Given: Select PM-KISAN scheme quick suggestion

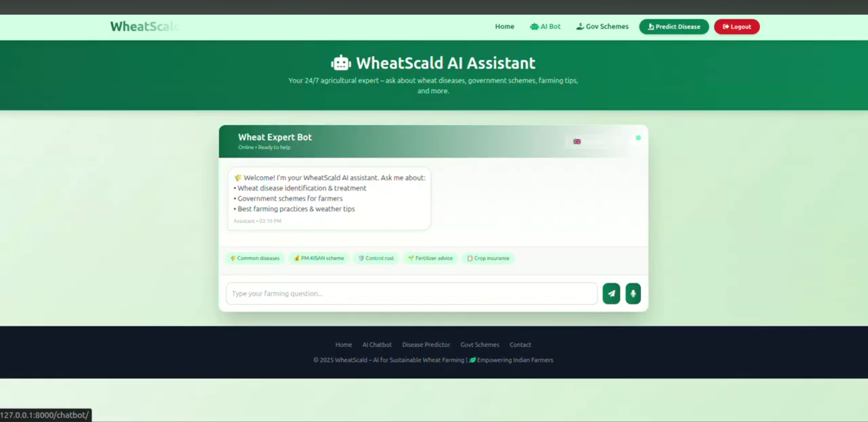Looking at the screenshot, I should point(319,258).
